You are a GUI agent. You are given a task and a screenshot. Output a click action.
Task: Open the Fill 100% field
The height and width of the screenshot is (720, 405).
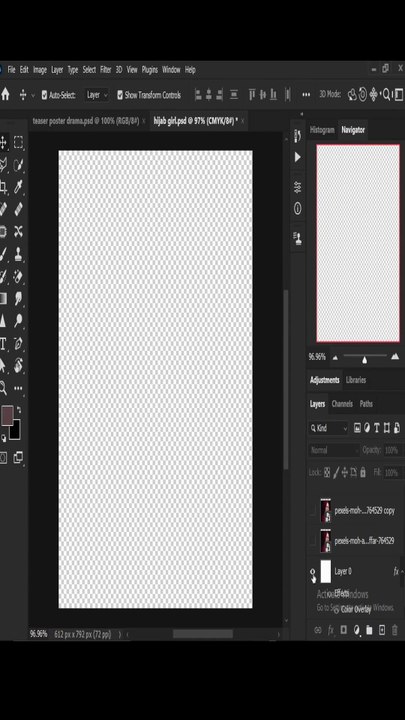coord(394,472)
